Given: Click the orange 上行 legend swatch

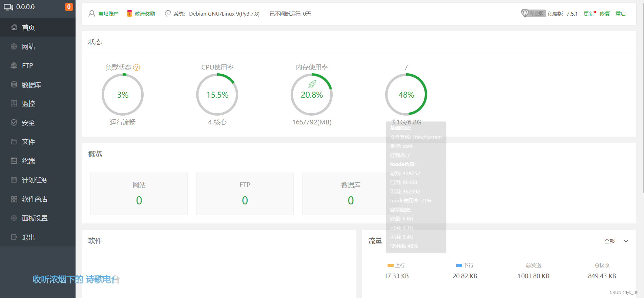Looking at the screenshot, I should coord(391,265).
